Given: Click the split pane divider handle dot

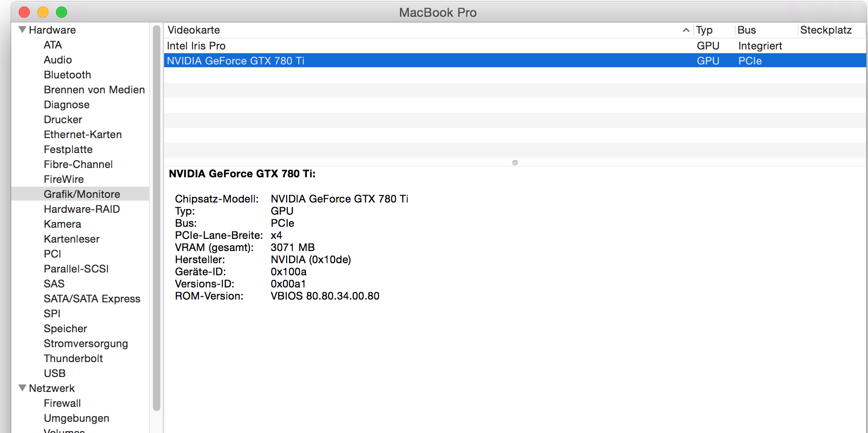Looking at the screenshot, I should point(515,163).
